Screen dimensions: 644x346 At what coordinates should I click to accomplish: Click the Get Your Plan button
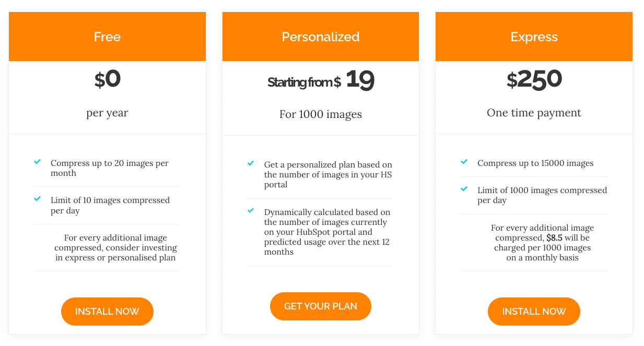click(321, 306)
